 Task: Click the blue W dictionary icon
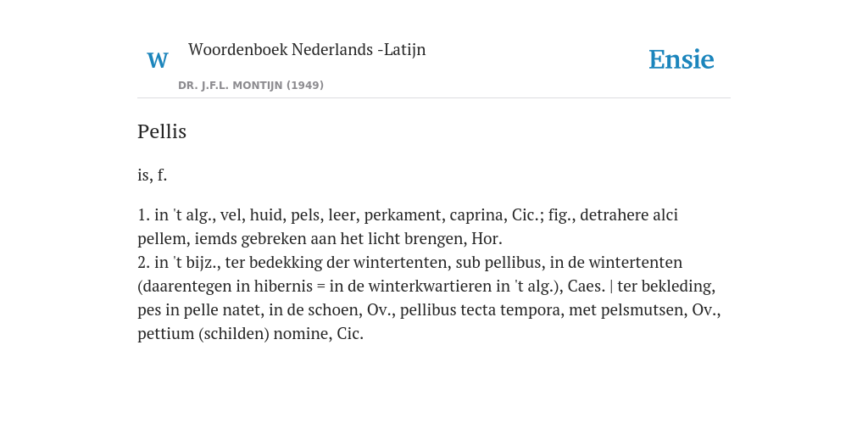[157, 60]
